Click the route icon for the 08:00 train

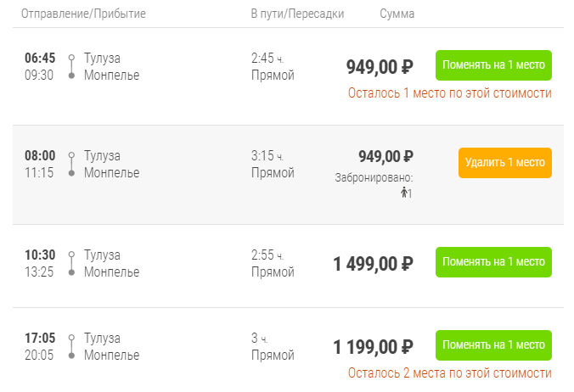pos(71,164)
